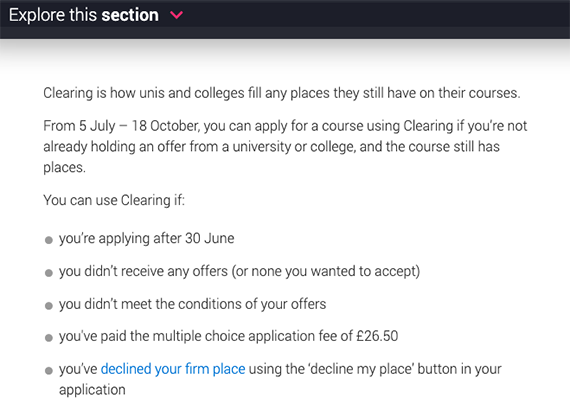Click the '£26.50' application fee text
Viewport: 570px width, 404px height.
click(x=377, y=336)
